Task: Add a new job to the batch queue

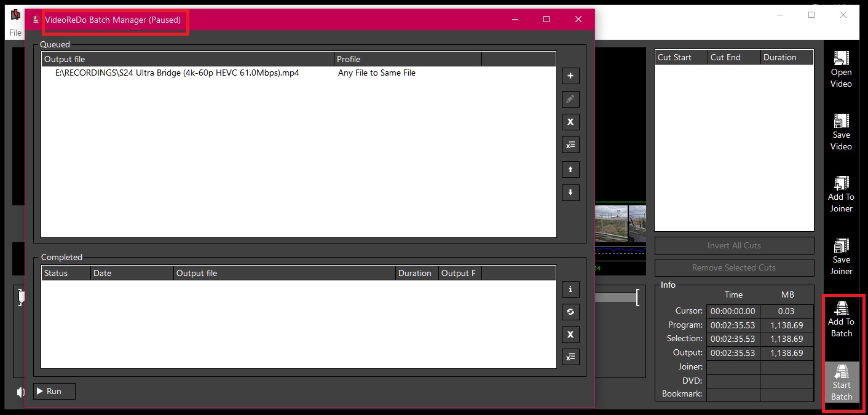Action: coord(570,76)
